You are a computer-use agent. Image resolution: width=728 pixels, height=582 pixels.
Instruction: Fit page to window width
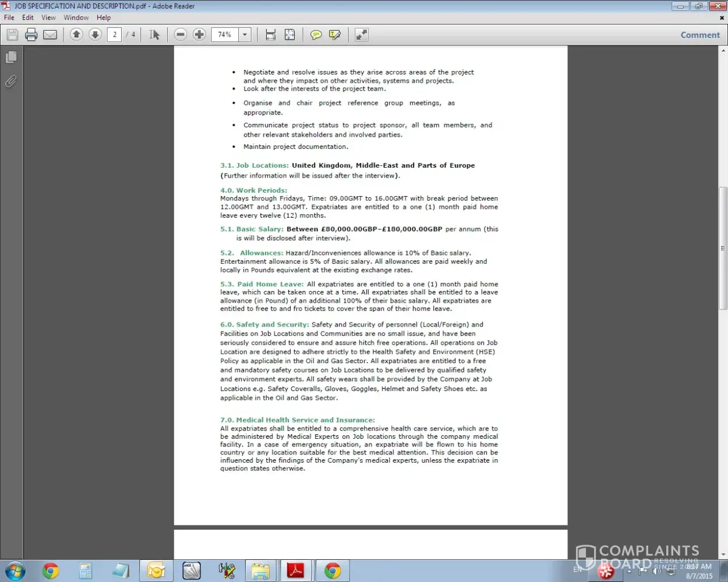[x=270, y=35]
